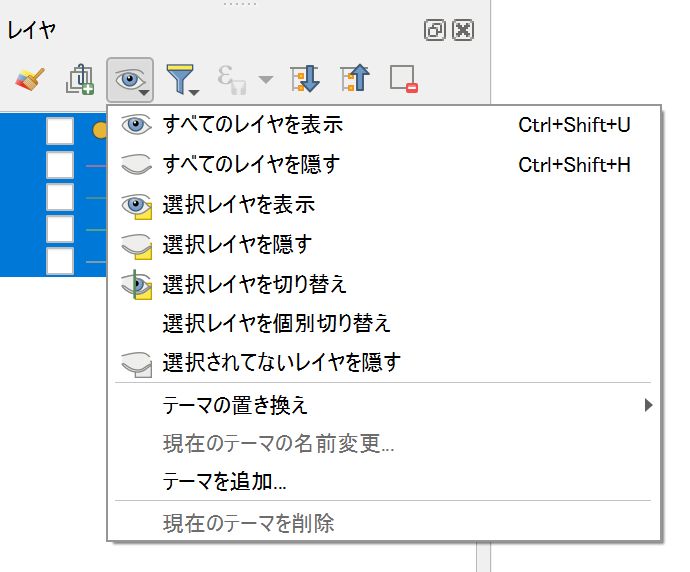Open the expression filter dropdown arrow
The height and width of the screenshot is (572, 690).
tap(265, 80)
